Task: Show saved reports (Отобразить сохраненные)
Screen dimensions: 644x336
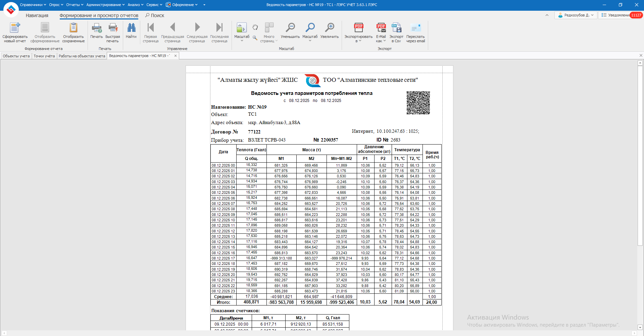Action: 73,33
